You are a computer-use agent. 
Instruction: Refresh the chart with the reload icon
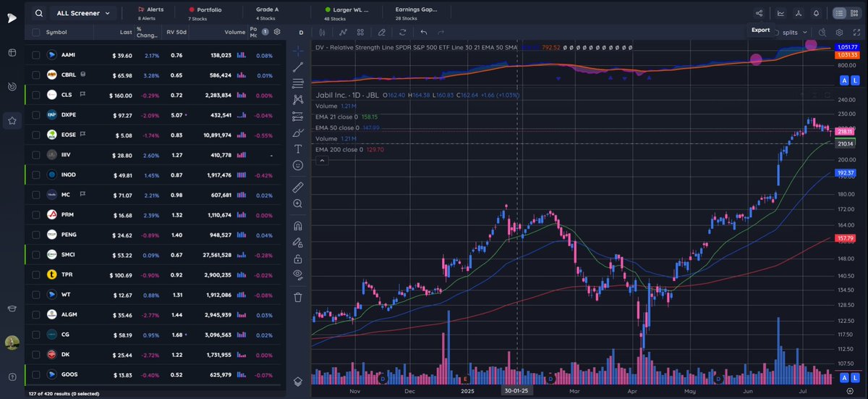coord(402,33)
